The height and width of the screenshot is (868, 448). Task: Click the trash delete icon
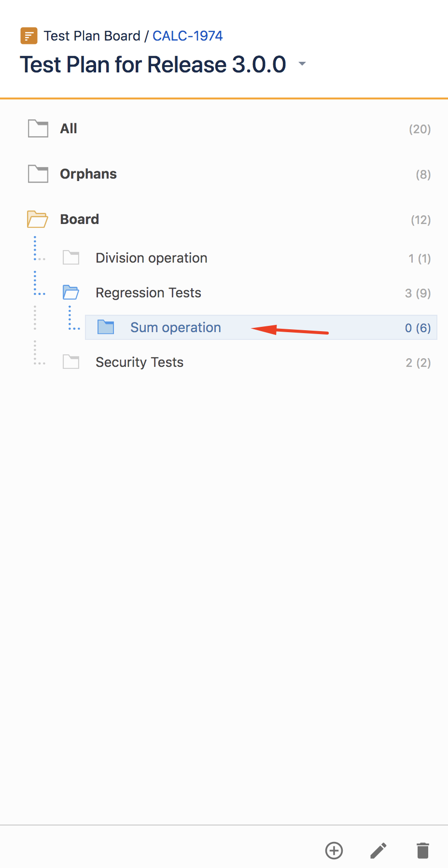pos(423,851)
